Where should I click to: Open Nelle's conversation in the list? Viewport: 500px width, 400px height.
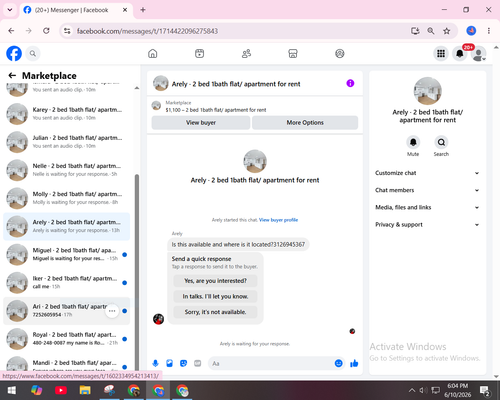pos(66,170)
